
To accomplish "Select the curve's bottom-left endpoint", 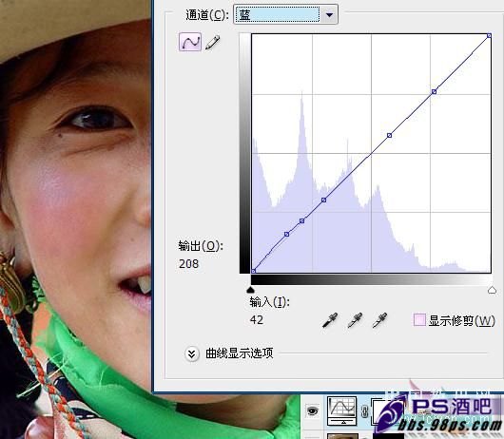I will point(253,271).
